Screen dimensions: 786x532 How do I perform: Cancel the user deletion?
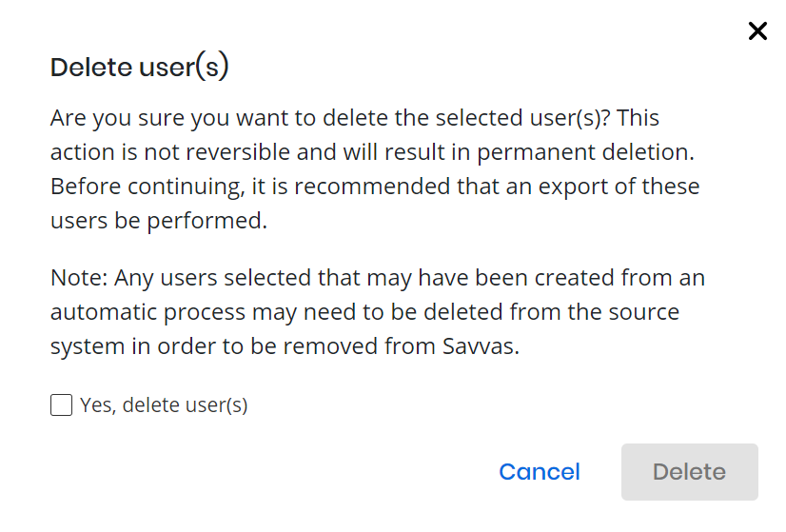tap(540, 472)
